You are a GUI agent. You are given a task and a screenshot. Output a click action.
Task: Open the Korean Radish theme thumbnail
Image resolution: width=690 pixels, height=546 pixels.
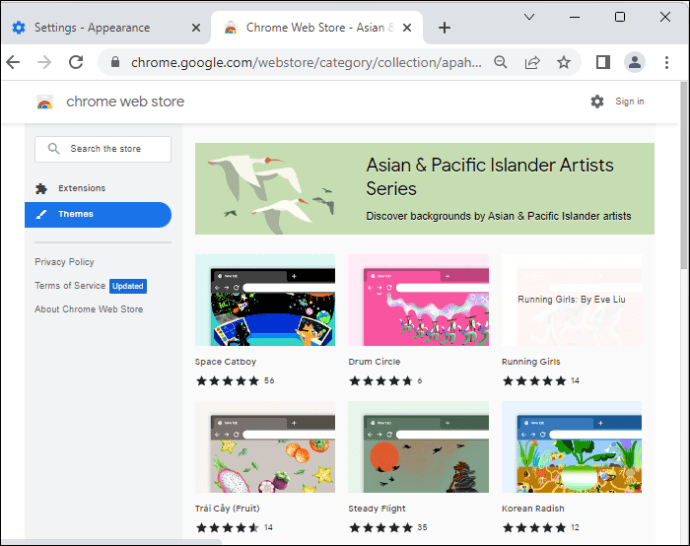coord(572,447)
